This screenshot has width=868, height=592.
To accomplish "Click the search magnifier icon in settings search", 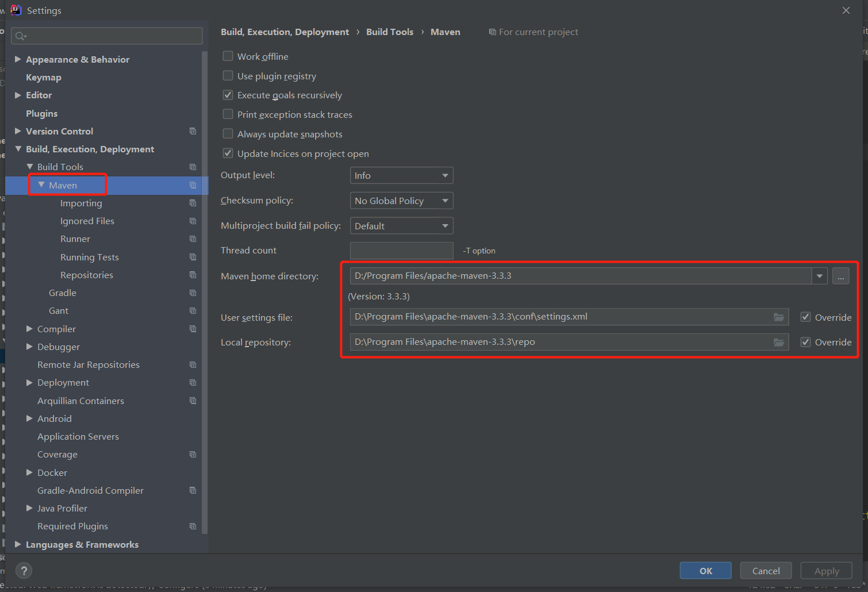I will 21,36.
